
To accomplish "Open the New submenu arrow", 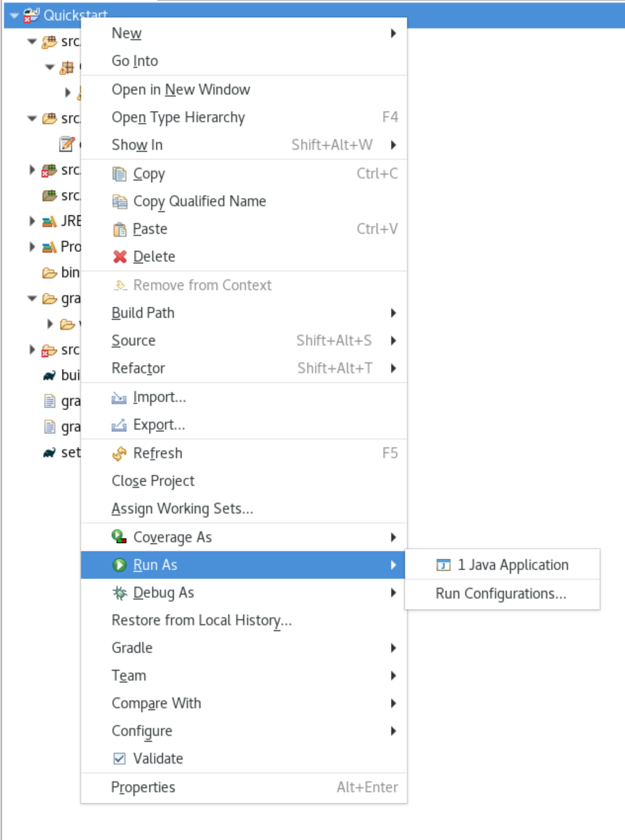I will (x=393, y=33).
